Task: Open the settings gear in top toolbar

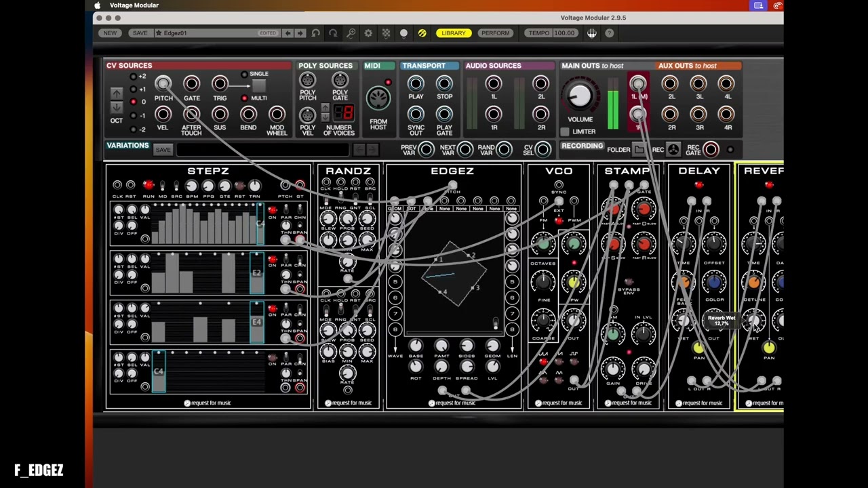Action: click(368, 33)
